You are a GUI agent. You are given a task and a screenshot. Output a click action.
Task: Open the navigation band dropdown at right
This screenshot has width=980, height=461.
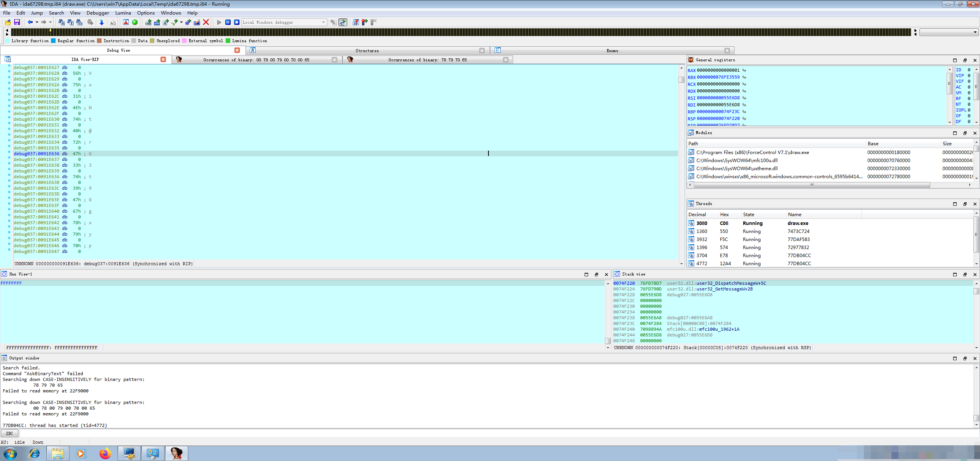click(949, 32)
